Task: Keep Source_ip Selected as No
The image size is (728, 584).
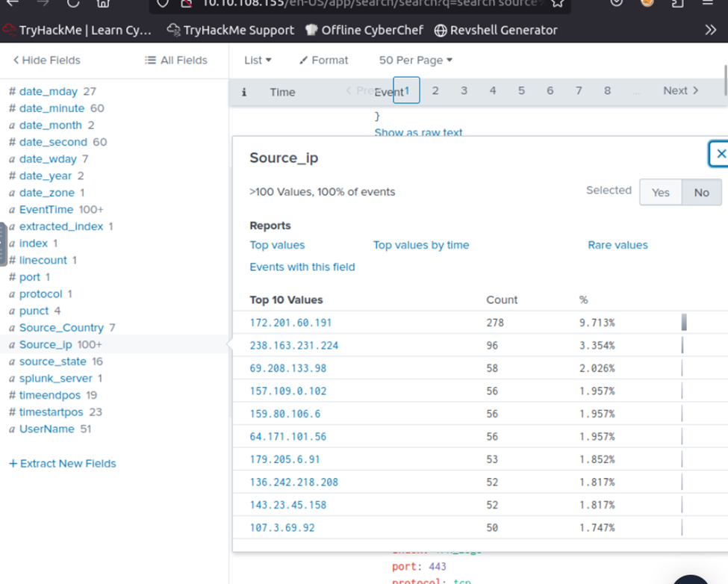Action: click(x=700, y=192)
